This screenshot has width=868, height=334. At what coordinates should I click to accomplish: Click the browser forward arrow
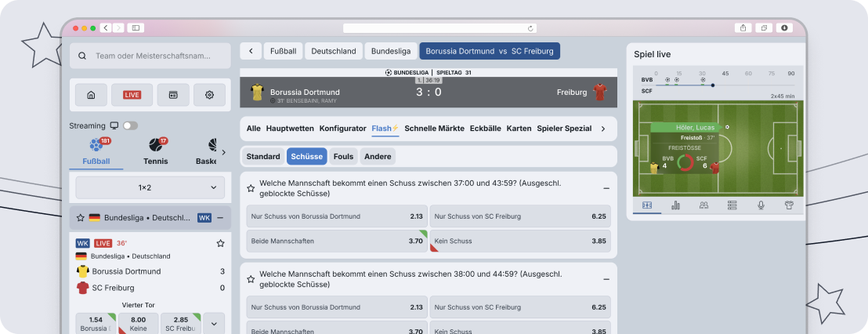coord(118,27)
